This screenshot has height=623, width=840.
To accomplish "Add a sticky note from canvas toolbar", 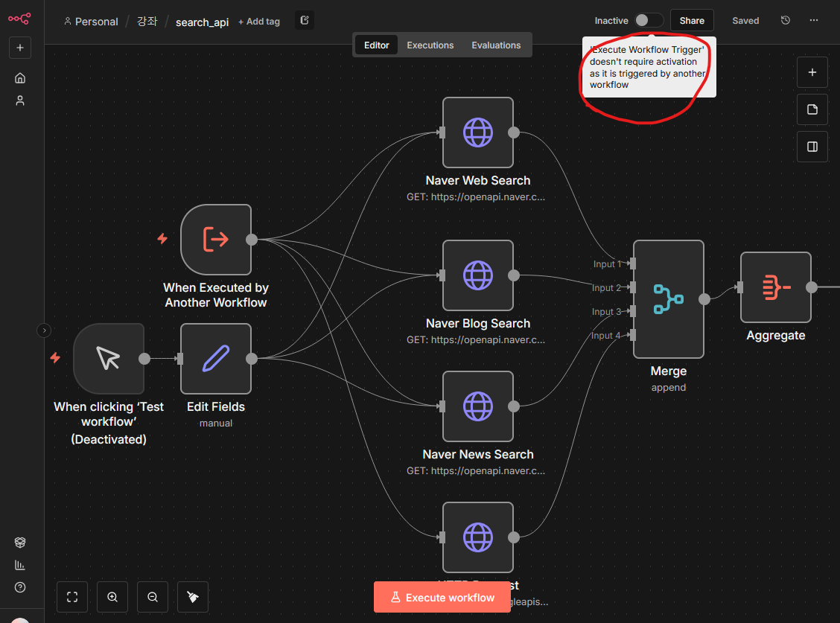I will [x=812, y=109].
